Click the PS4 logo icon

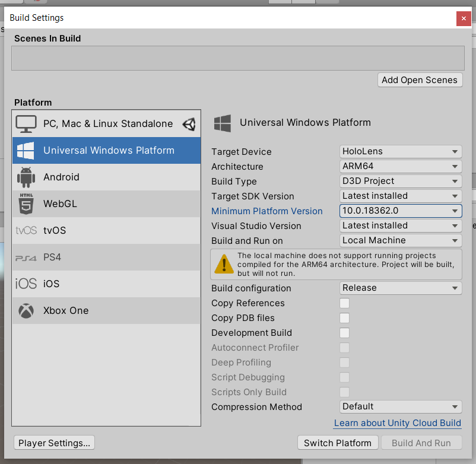point(26,258)
